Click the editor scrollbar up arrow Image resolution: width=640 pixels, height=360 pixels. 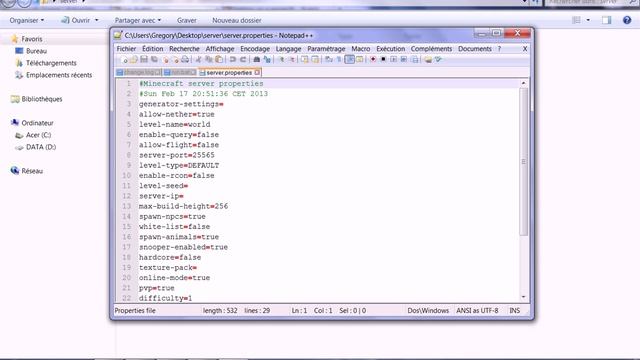(x=523, y=83)
